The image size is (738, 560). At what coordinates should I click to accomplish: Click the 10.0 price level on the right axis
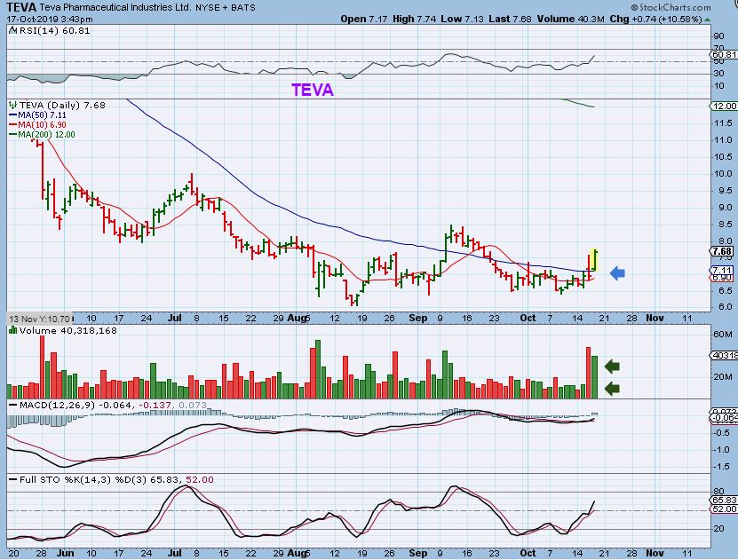coord(723,174)
